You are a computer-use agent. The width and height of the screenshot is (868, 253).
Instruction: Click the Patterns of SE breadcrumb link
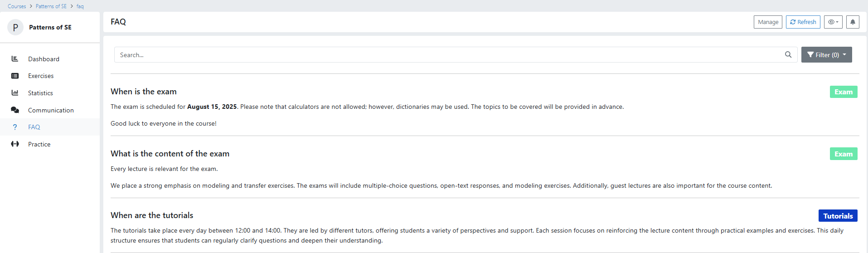[51, 6]
